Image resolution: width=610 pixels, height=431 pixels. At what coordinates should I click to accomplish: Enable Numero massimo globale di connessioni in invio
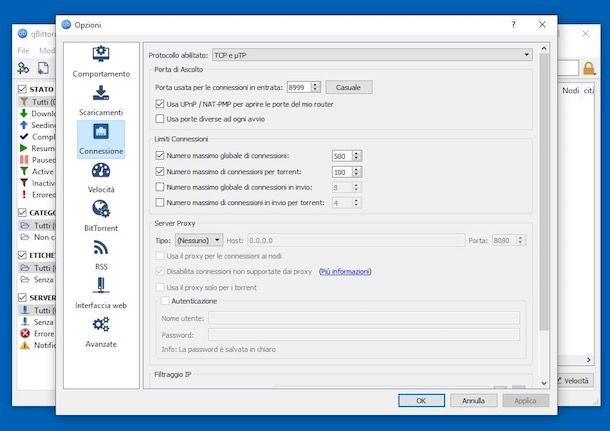[160, 187]
